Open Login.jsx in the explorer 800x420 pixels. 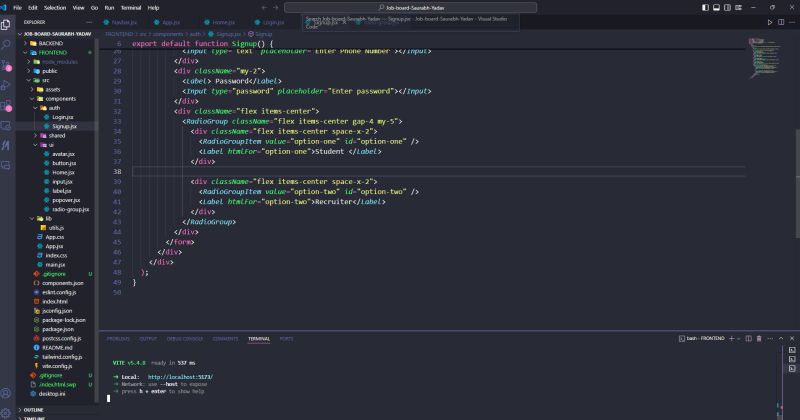tap(62, 117)
